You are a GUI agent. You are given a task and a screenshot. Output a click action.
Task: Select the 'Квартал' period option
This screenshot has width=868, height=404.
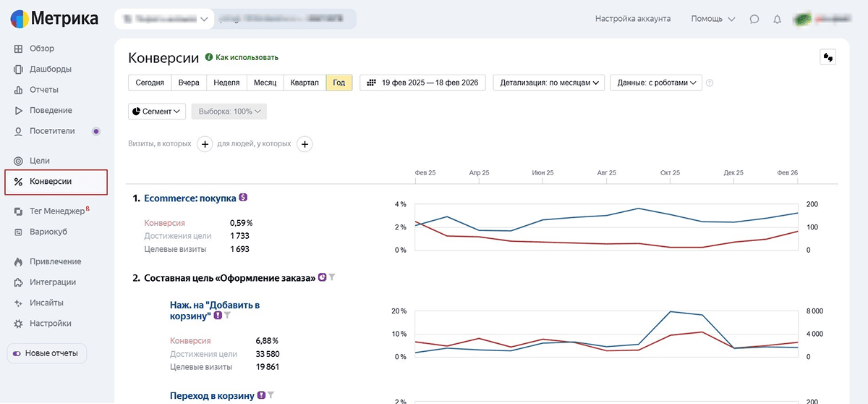(x=305, y=83)
